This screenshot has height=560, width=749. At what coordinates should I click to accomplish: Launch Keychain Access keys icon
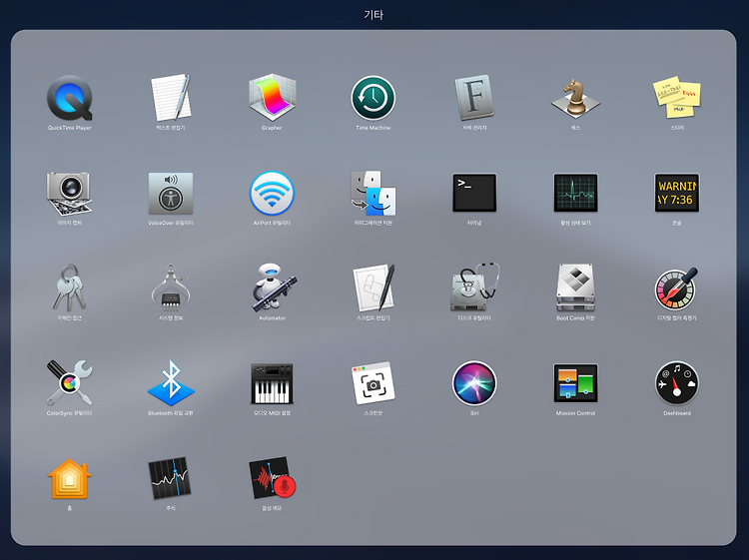tap(69, 287)
